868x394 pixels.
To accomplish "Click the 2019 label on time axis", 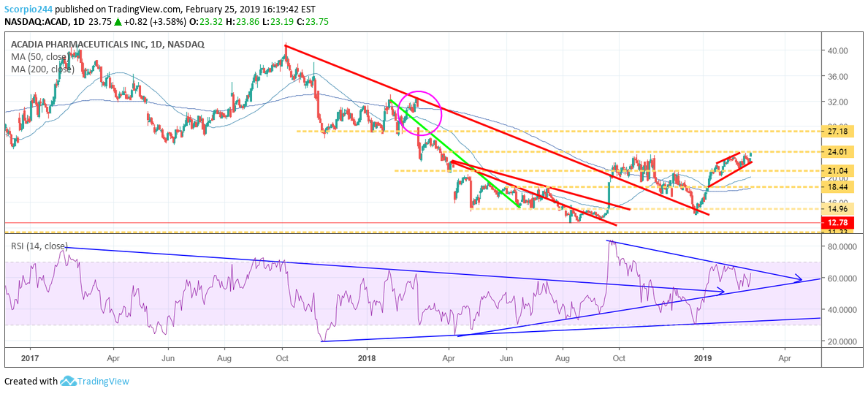I will 703,357.
